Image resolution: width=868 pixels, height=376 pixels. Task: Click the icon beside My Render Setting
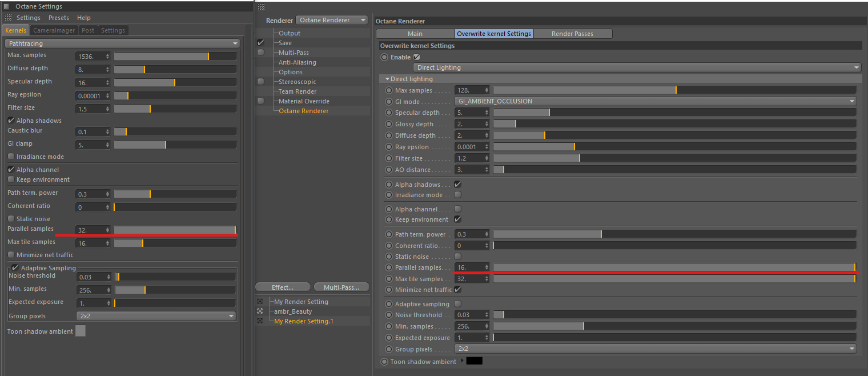click(260, 302)
